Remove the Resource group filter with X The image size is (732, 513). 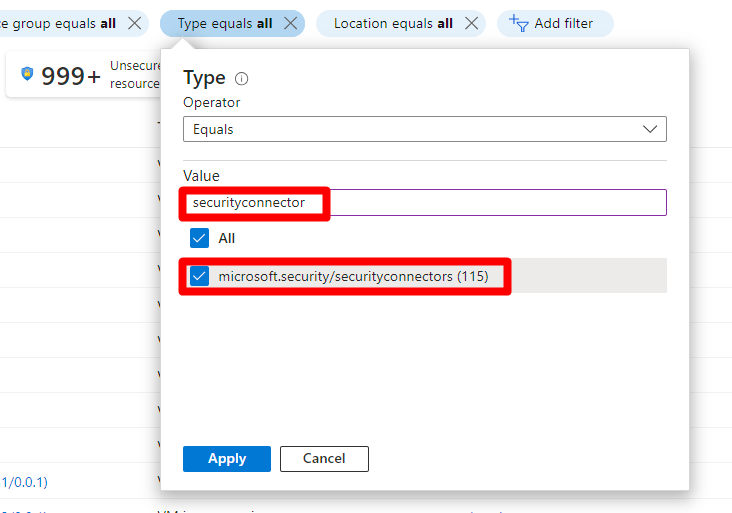click(134, 24)
